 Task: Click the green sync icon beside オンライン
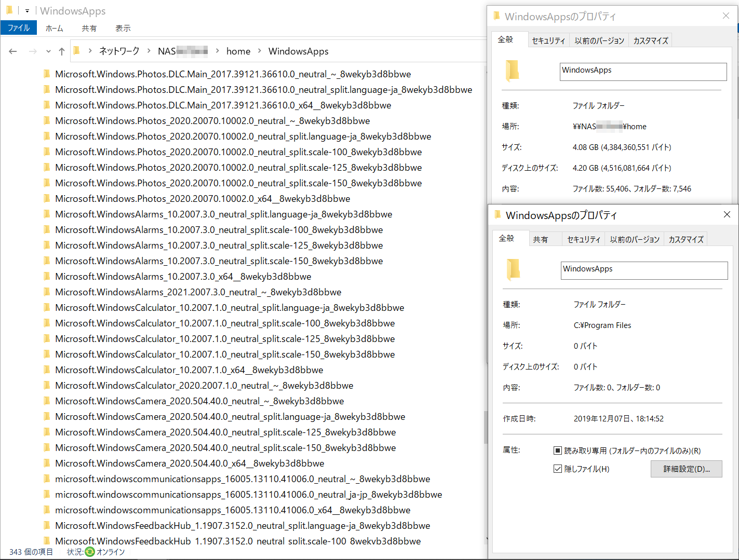click(x=90, y=552)
